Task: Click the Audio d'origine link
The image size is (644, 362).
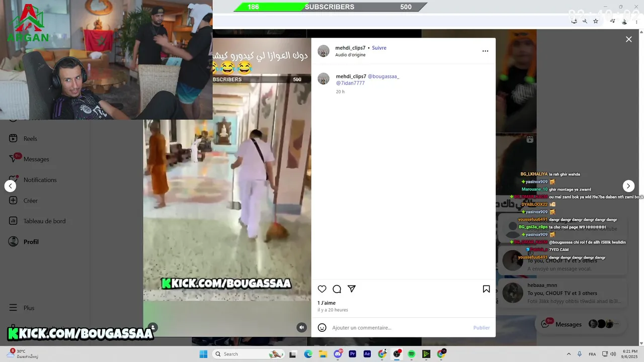Action: (x=350, y=55)
